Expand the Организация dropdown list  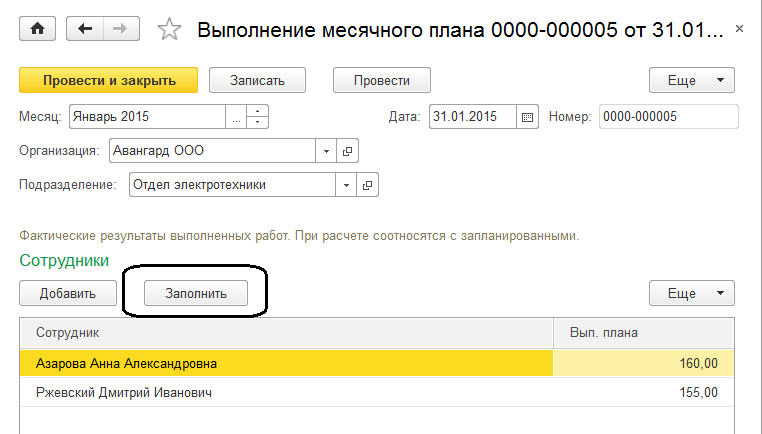(x=327, y=151)
